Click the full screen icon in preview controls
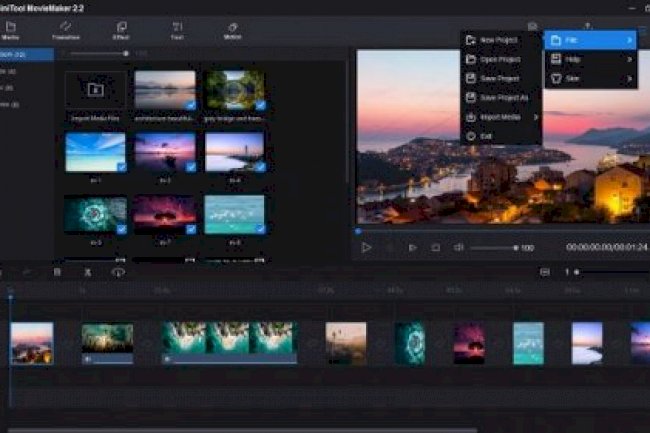 click(436, 248)
